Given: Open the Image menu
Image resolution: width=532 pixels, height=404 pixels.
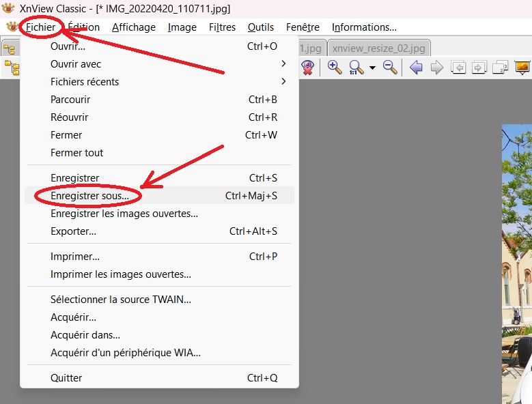Looking at the screenshot, I should pos(182,27).
